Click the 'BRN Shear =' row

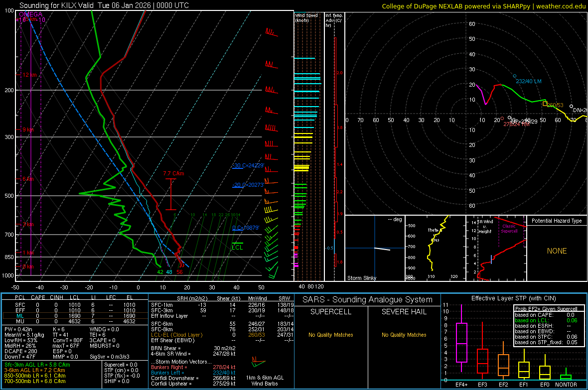tap(193, 348)
